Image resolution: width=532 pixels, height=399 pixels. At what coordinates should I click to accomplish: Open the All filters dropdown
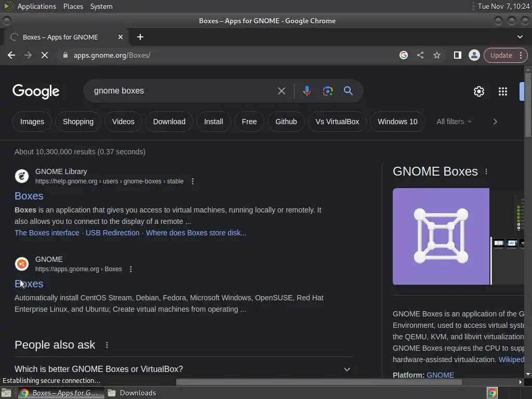pos(454,122)
